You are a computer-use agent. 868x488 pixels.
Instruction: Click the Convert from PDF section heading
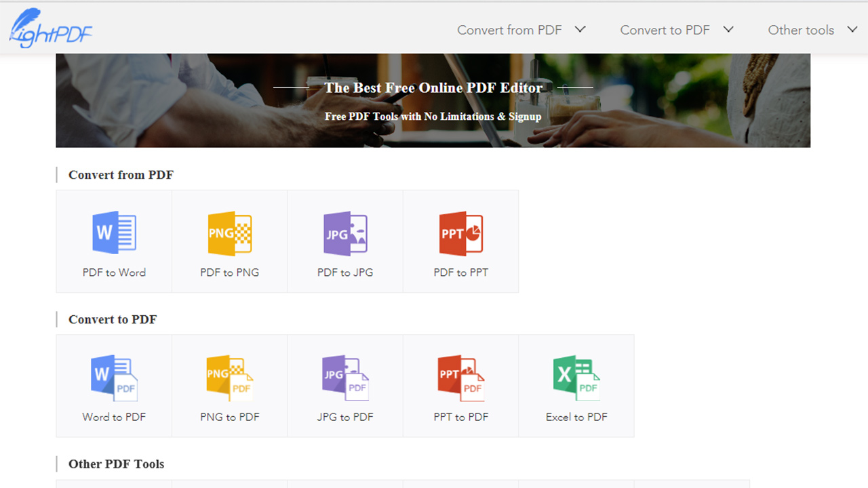(x=121, y=175)
